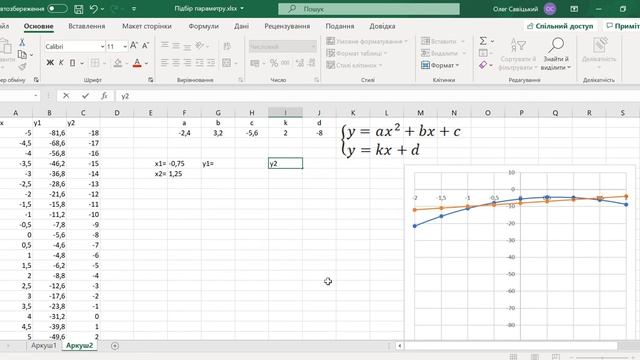Open the Number group dialog launcher
Image resolution: width=640 pixels, height=360 pixels.
coord(316,80)
